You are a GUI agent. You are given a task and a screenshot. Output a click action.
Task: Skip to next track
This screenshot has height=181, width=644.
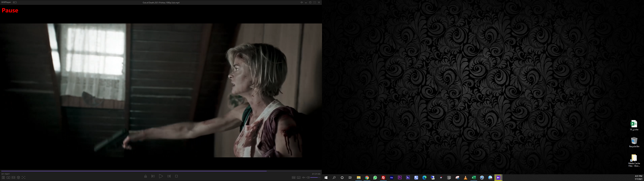(169, 176)
